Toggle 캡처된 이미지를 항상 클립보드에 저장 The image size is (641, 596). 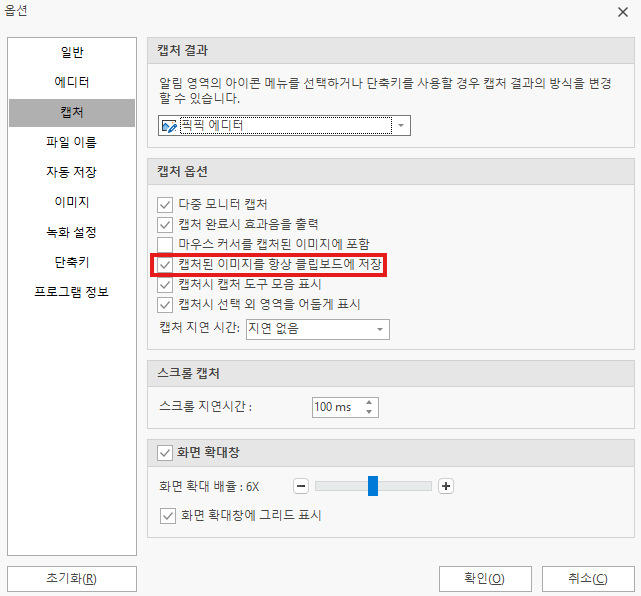(165, 264)
